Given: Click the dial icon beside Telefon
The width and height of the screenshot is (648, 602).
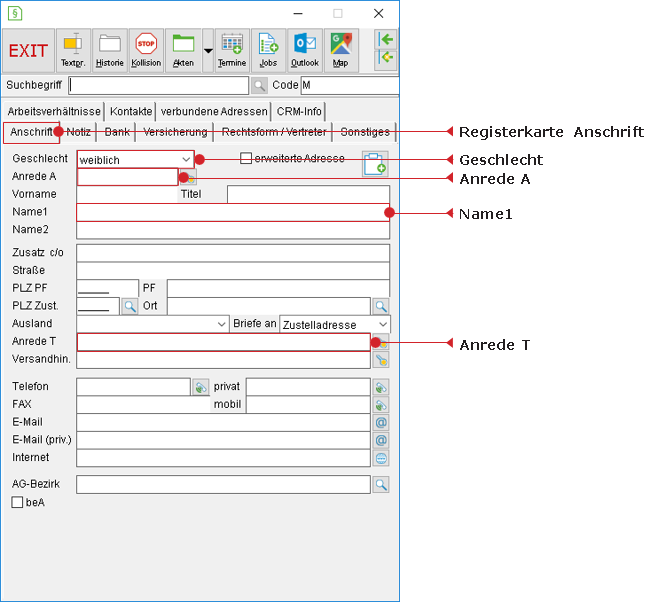Looking at the screenshot, I should click(200, 387).
